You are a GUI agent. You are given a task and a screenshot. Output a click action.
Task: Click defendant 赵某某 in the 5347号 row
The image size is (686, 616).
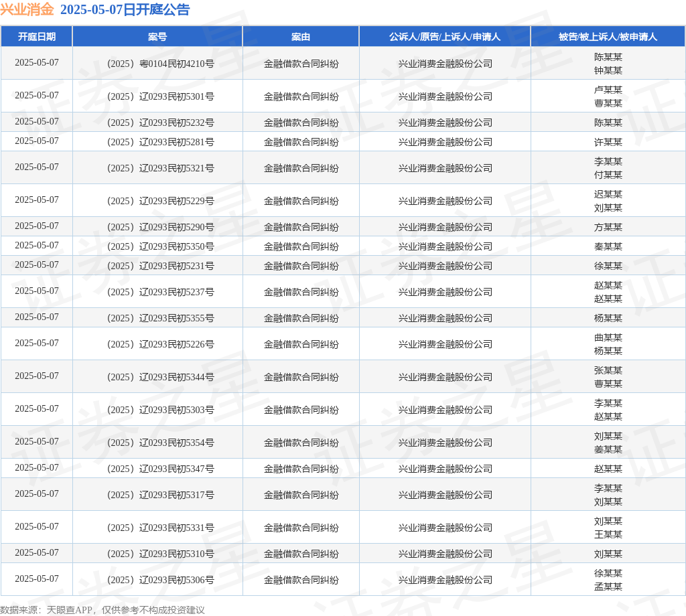608,469
